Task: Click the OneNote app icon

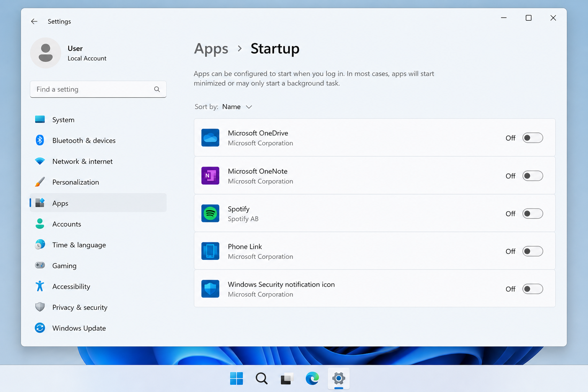Action: [210, 176]
